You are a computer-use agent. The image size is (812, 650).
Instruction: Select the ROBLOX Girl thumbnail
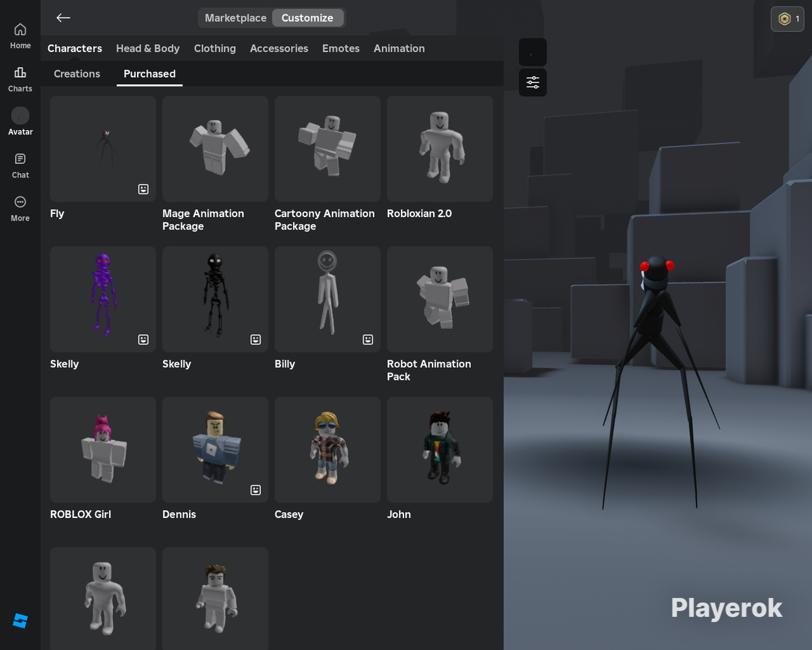click(103, 450)
